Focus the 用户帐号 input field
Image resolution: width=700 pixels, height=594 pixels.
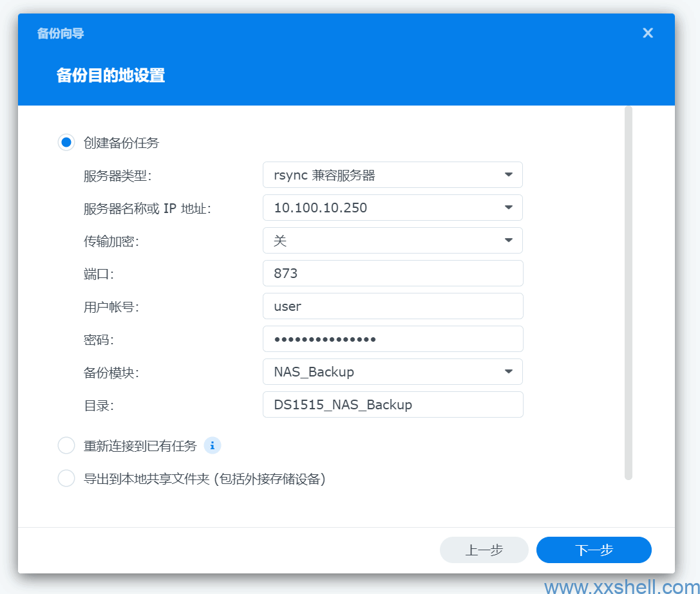pos(393,306)
